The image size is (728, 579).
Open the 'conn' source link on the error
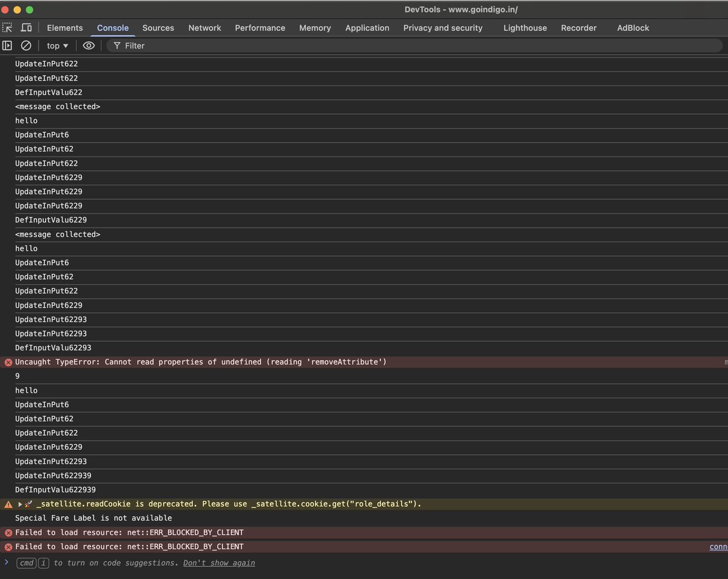[718, 546]
